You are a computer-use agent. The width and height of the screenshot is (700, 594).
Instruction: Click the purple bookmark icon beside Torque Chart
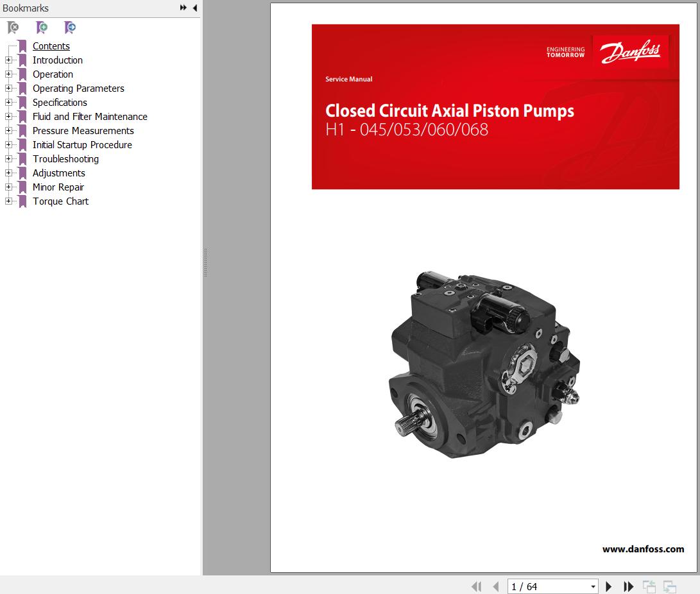[22, 201]
